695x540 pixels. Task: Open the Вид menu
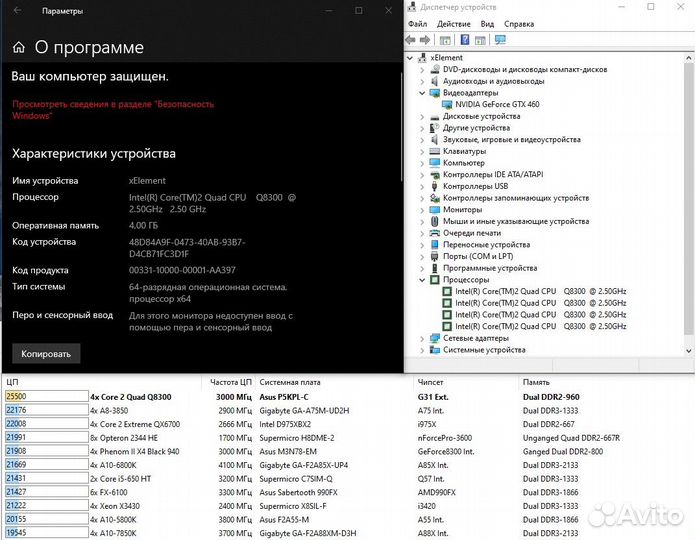click(x=487, y=24)
